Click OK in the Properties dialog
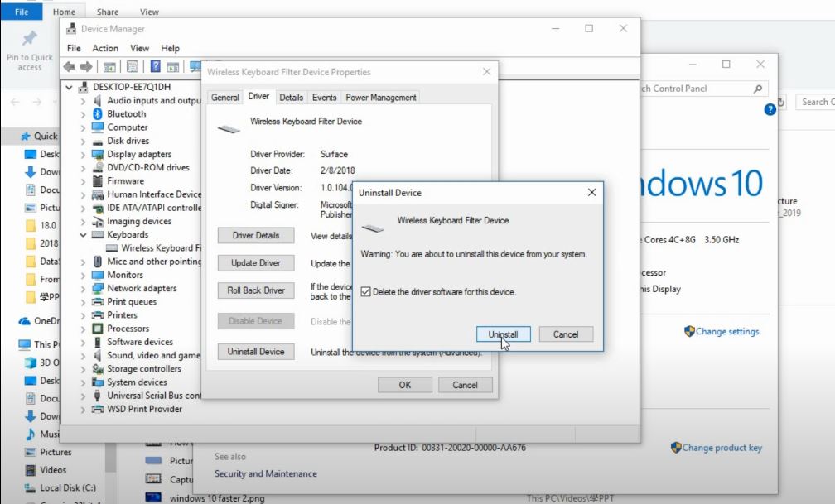Image resolution: width=835 pixels, height=504 pixels. (x=405, y=385)
